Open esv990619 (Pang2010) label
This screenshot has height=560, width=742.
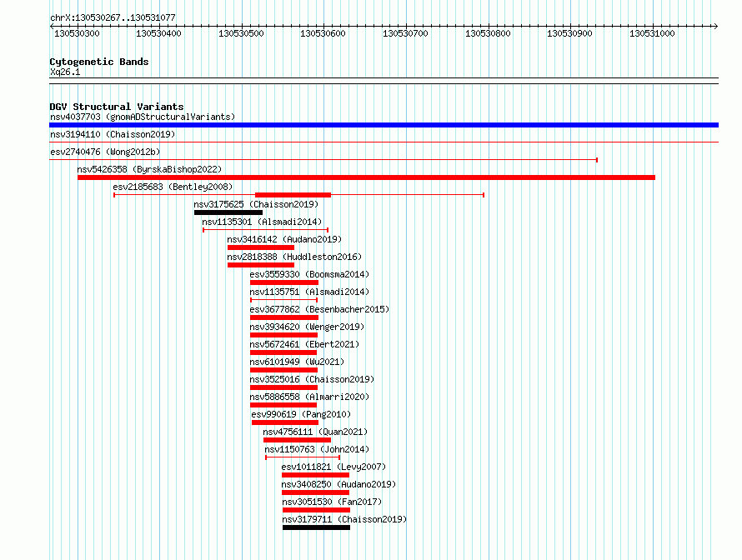[301, 414]
